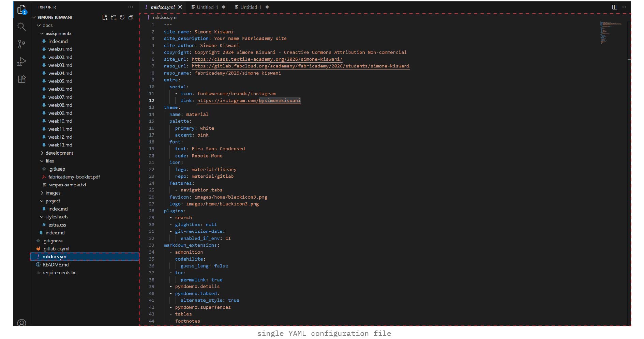
Task: Click the New File icon in the Explorer header
Action: [105, 17]
